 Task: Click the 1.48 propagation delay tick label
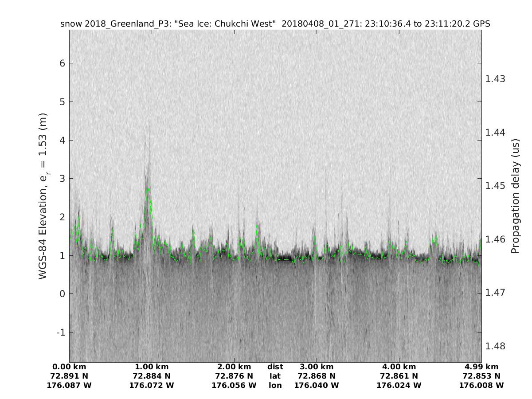pos(495,346)
